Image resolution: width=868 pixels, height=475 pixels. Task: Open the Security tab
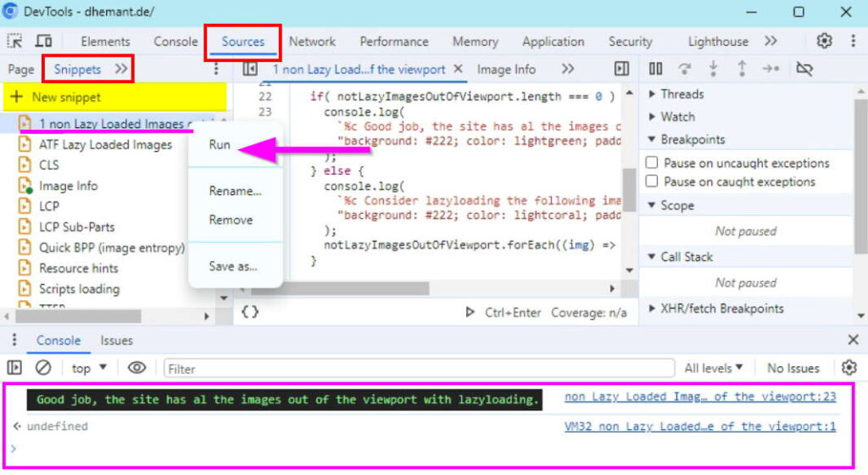(x=631, y=42)
